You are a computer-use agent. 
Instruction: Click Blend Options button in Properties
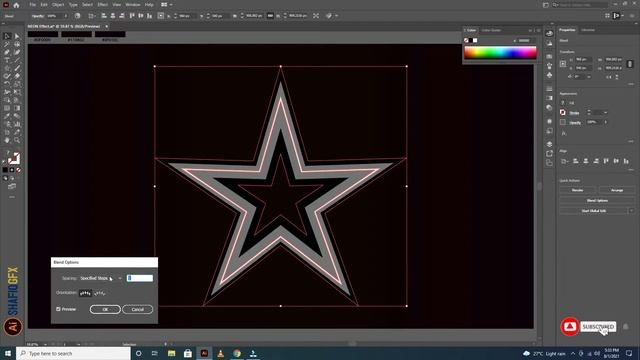coord(597,200)
